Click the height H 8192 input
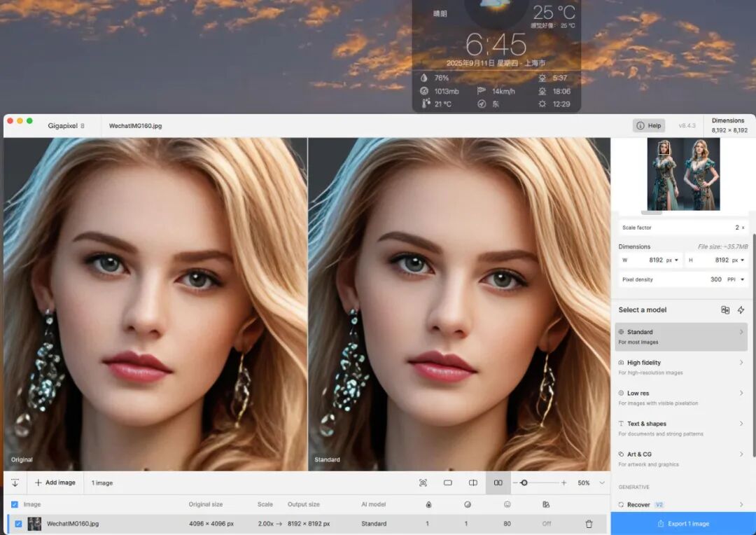 tap(717, 260)
